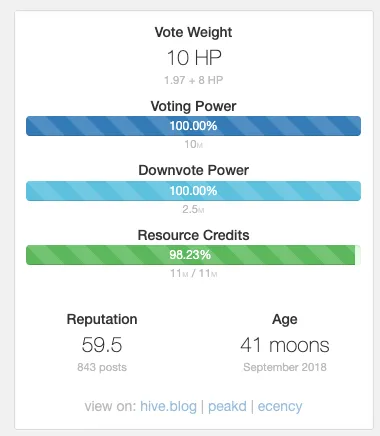Click the September 2018 creation date
The width and height of the screenshot is (380, 436).
285,367
